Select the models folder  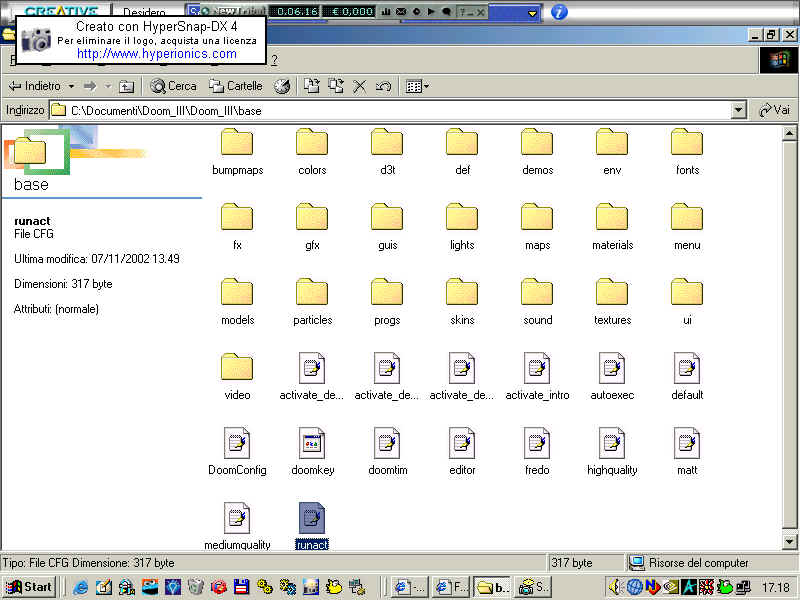click(x=237, y=302)
